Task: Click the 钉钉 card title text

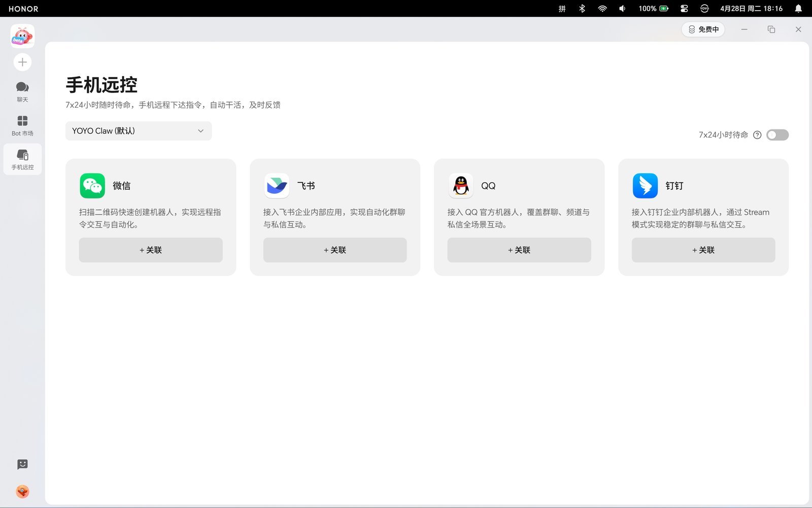Action: coord(674,186)
